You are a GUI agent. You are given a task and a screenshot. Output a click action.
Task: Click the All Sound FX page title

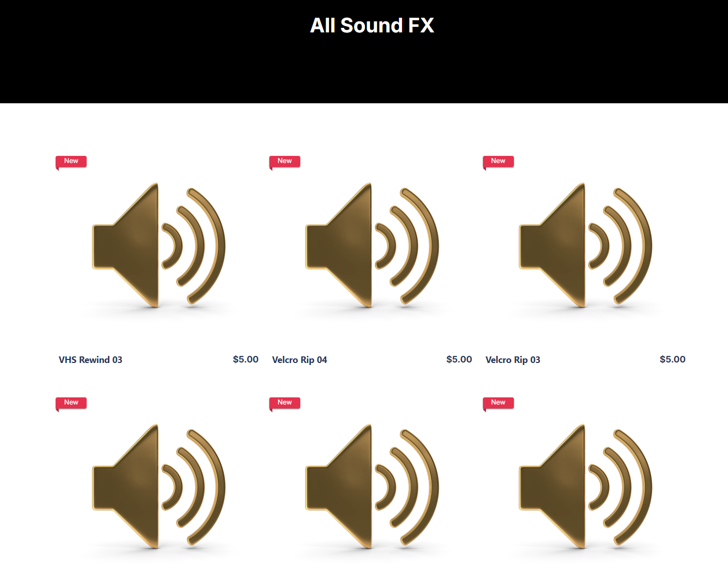coord(372,25)
